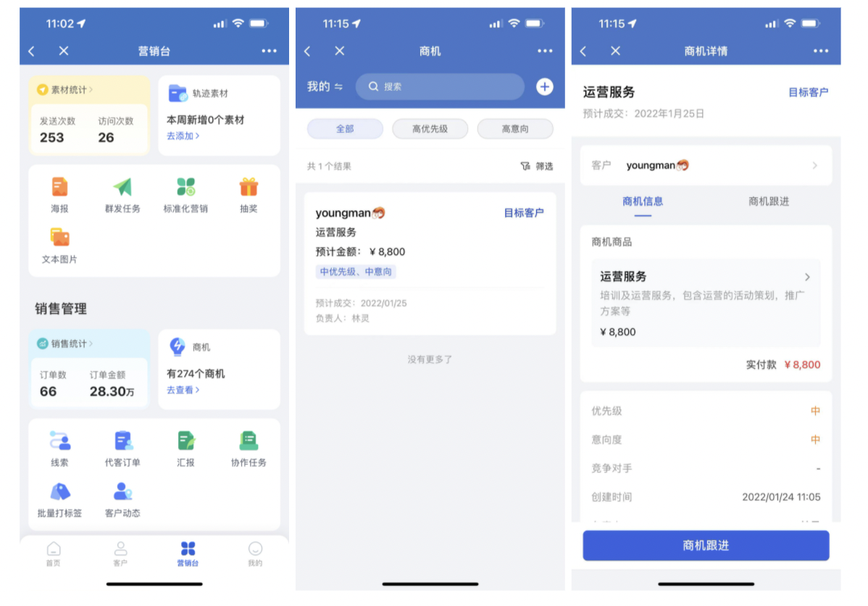
Task: Click the blue 商机跟进 button
Action: click(x=706, y=546)
